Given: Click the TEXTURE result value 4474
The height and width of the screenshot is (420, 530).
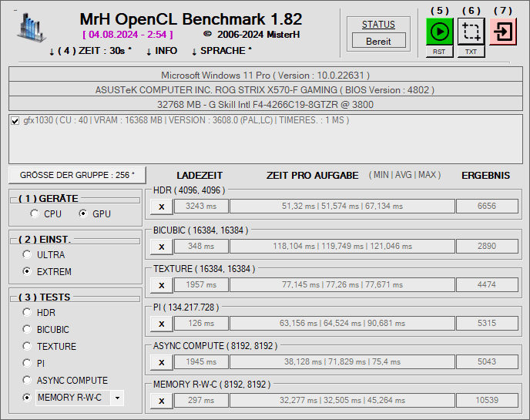Looking at the screenshot, I should [x=487, y=284].
